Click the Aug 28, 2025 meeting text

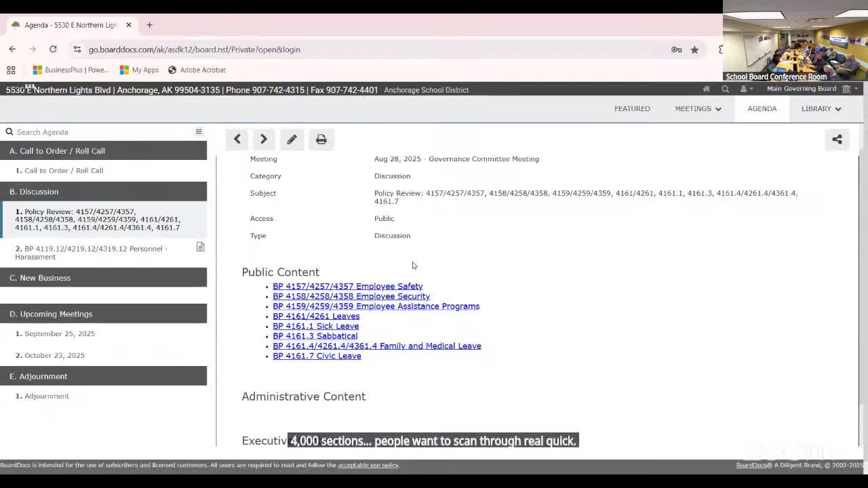456,159
